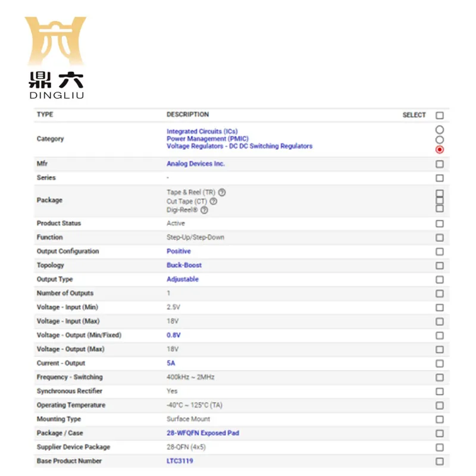Select the Power Management radio button
Screen dimensions: 476x476
439,140
